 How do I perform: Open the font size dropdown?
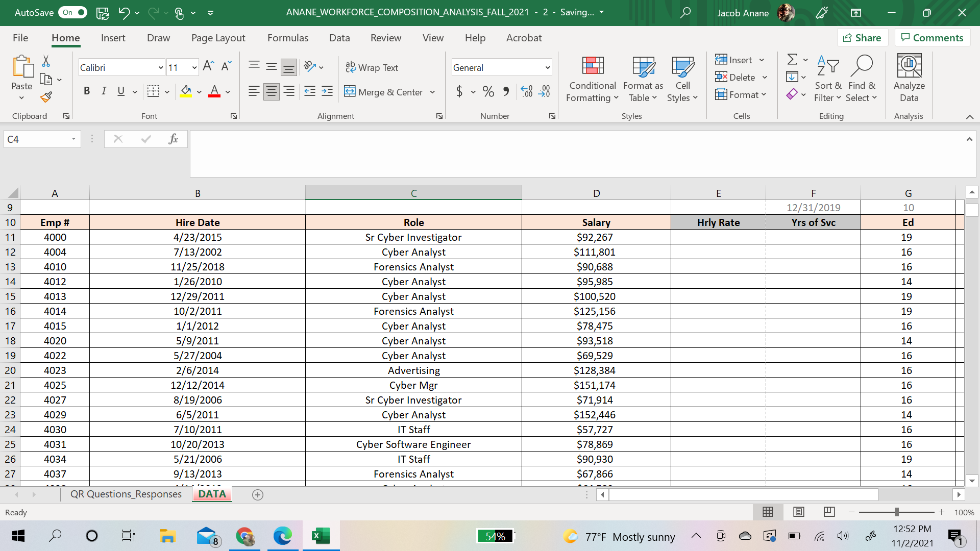[193, 67]
